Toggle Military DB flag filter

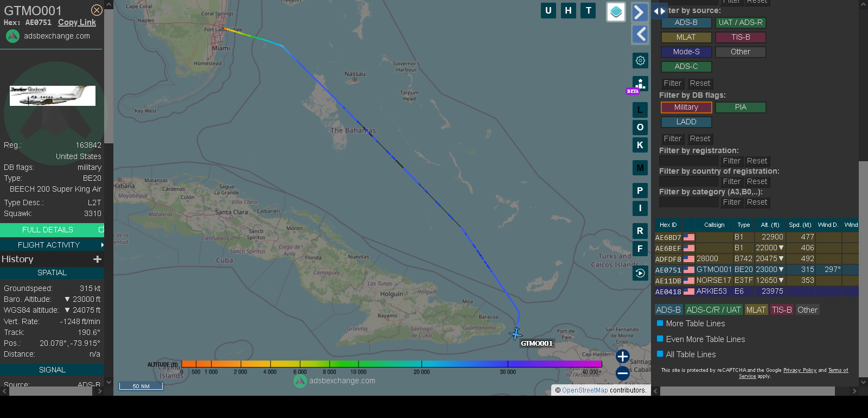coord(686,107)
